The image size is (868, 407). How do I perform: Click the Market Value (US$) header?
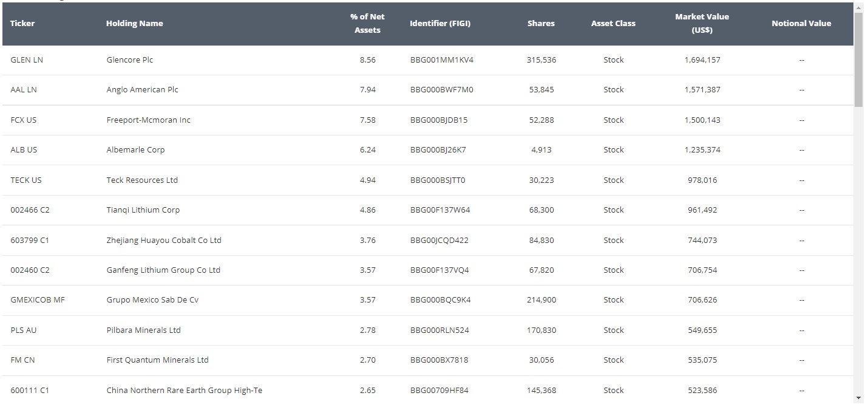(x=702, y=22)
